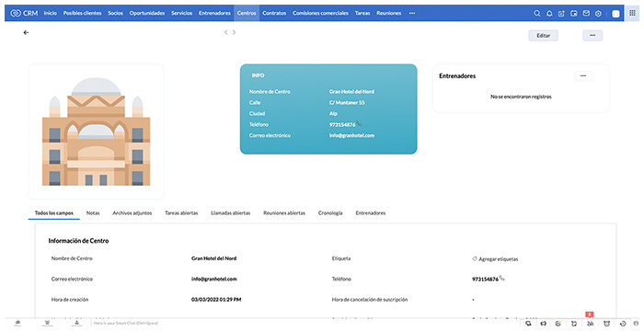Select Todos los campos tab
Viewport: 644px width, 331px height.
pyautogui.click(x=53, y=213)
